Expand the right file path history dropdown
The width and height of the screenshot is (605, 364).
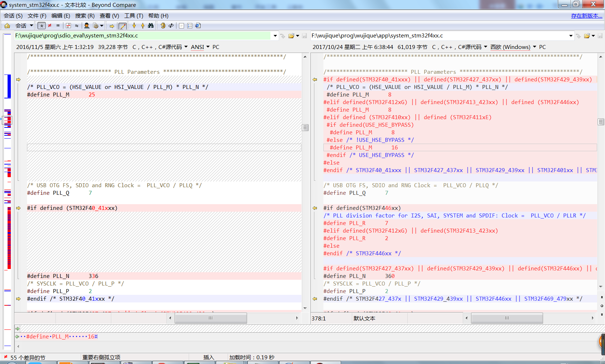[x=571, y=36]
